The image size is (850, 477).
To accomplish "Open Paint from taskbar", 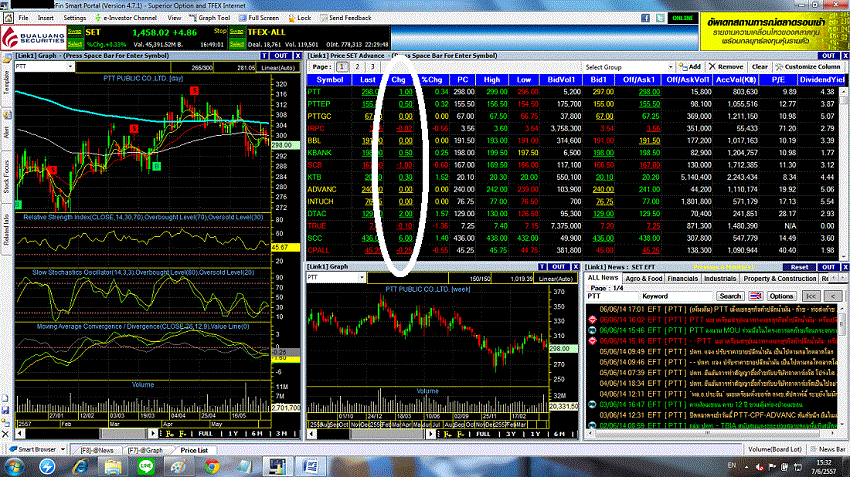I will click(x=179, y=466).
